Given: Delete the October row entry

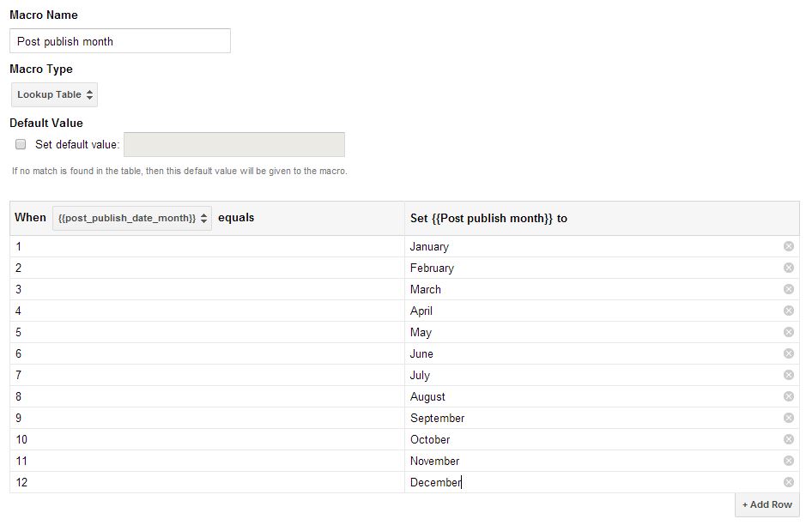Looking at the screenshot, I should point(788,439).
